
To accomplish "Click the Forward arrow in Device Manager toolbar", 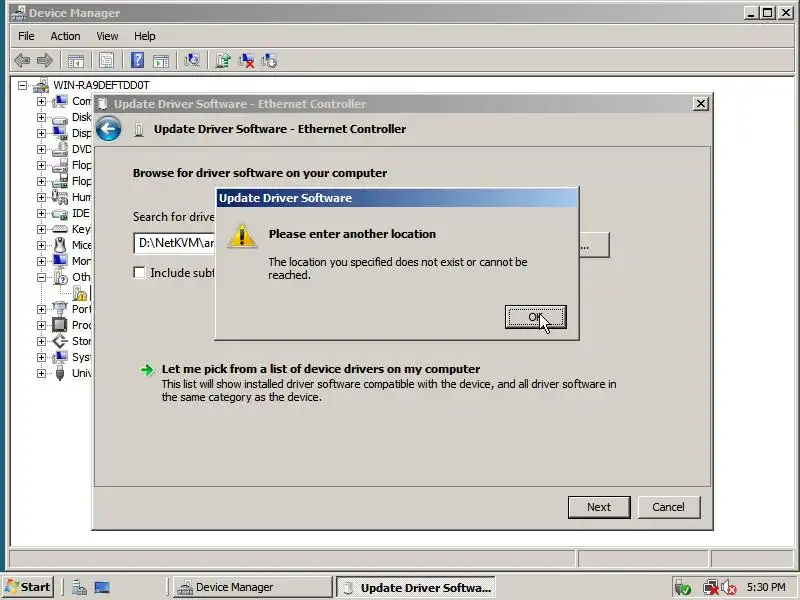I will (x=45, y=61).
